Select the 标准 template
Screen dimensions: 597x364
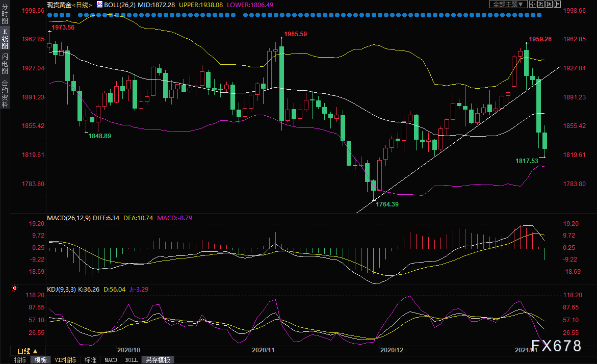point(90,360)
